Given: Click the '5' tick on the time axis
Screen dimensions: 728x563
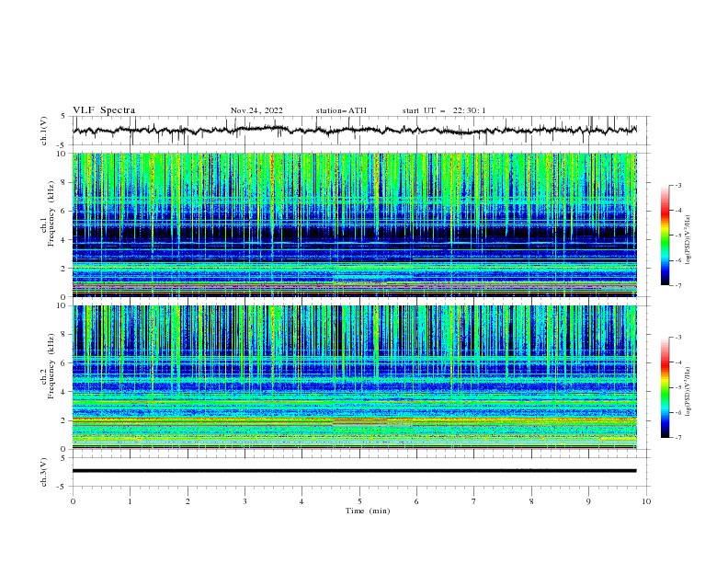Looking at the screenshot, I should (359, 501).
